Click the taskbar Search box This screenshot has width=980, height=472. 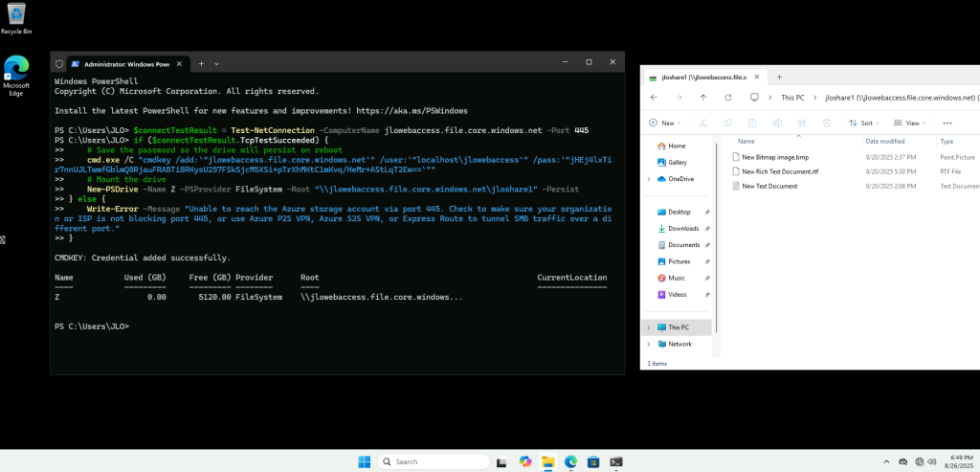click(434, 461)
